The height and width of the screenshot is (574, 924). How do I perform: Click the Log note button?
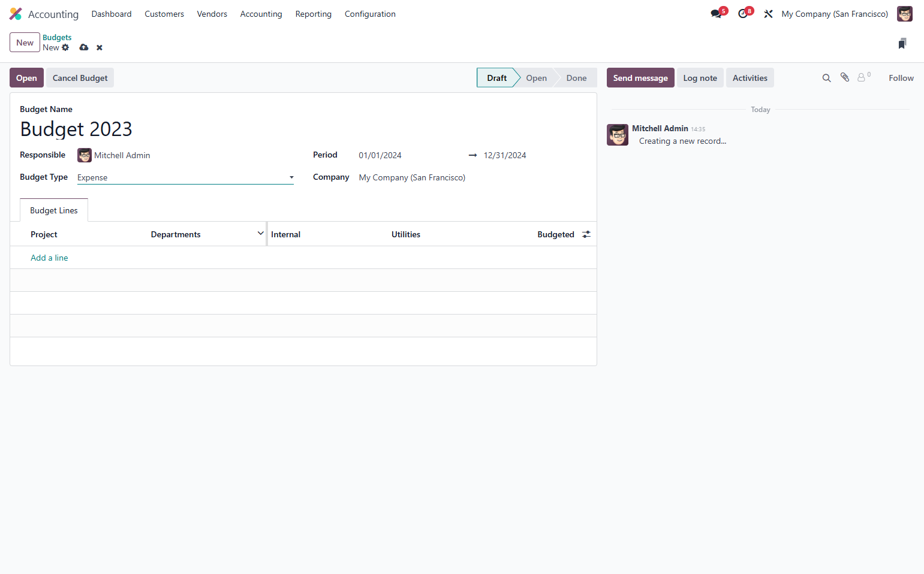click(x=700, y=78)
